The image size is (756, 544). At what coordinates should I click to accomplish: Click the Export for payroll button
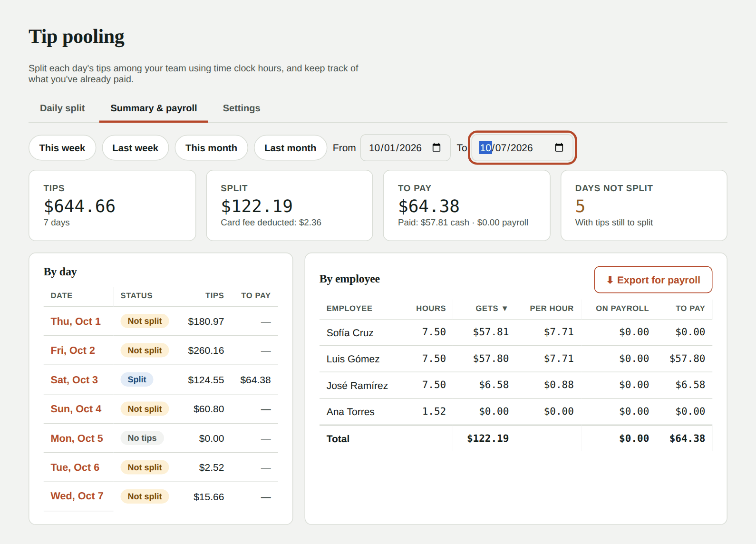coord(653,280)
